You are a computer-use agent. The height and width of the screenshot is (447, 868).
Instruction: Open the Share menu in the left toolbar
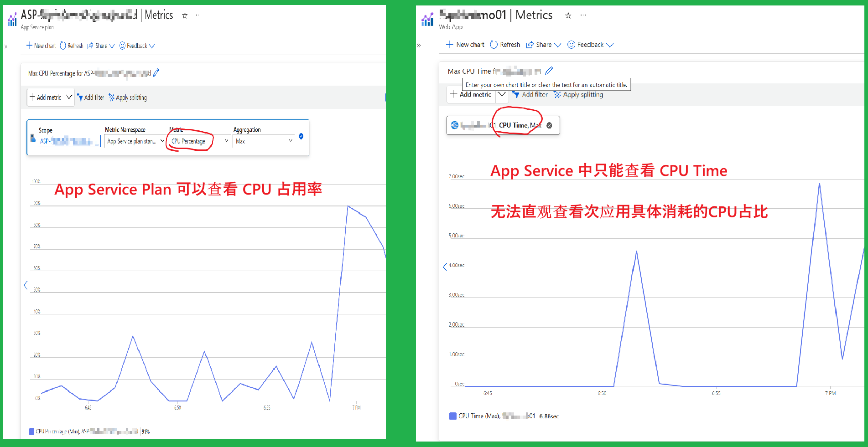(101, 46)
